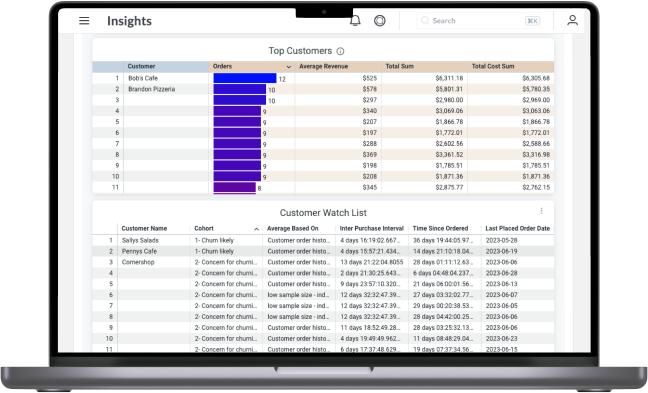The image size is (648, 393).
Task: Click Last Placed Order Date column header
Action: point(517,229)
